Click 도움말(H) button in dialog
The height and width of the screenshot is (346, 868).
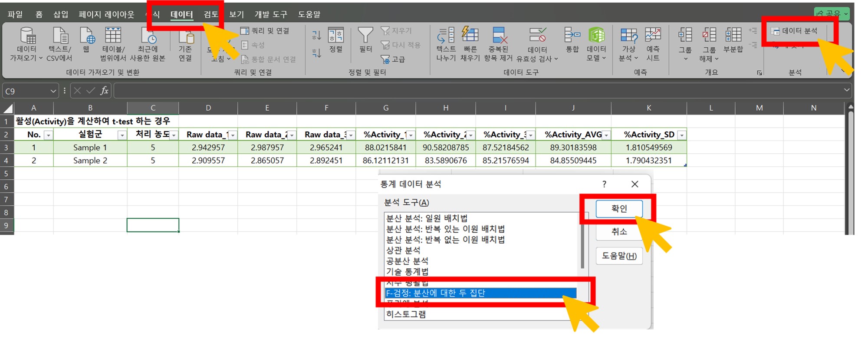point(619,256)
